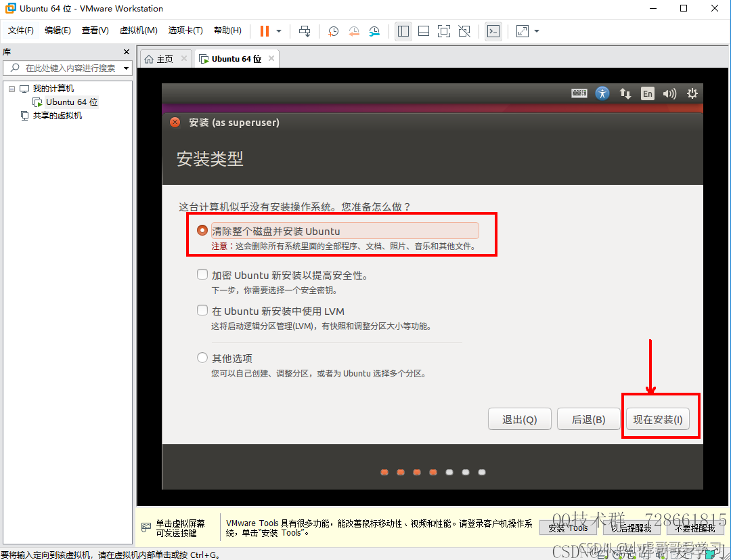Take a snapshot of this virtual machine
Viewport: 731px width, 560px height.
(x=333, y=31)
